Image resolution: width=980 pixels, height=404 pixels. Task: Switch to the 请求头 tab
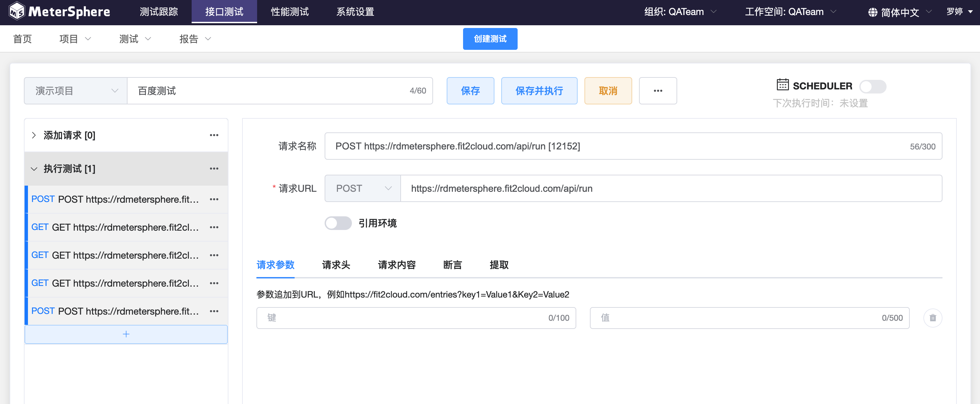[x=336, y=265]
